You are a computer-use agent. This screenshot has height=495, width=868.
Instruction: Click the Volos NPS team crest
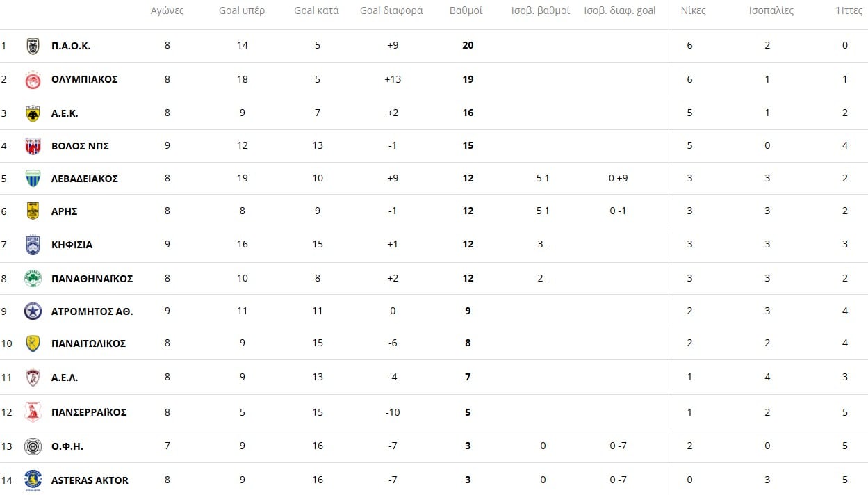[33, 146]
